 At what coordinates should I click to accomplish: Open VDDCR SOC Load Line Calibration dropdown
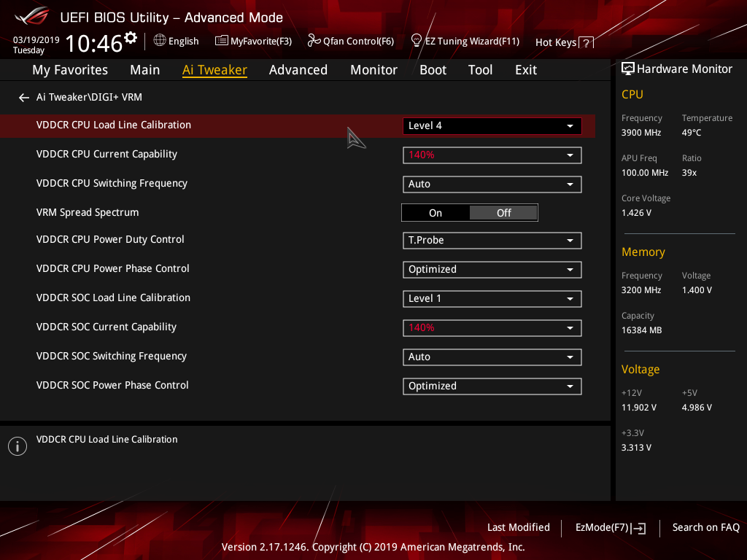(492, 298)
